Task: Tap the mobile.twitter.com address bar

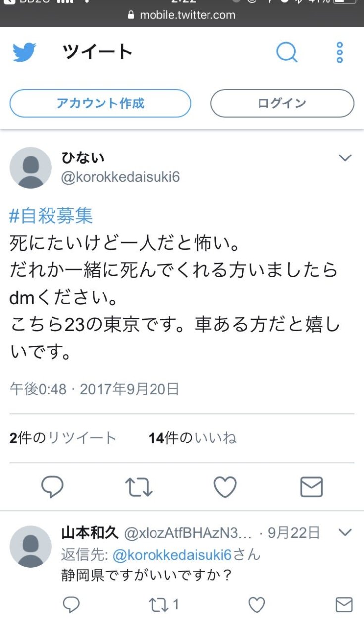Action: tap(182, 14)
